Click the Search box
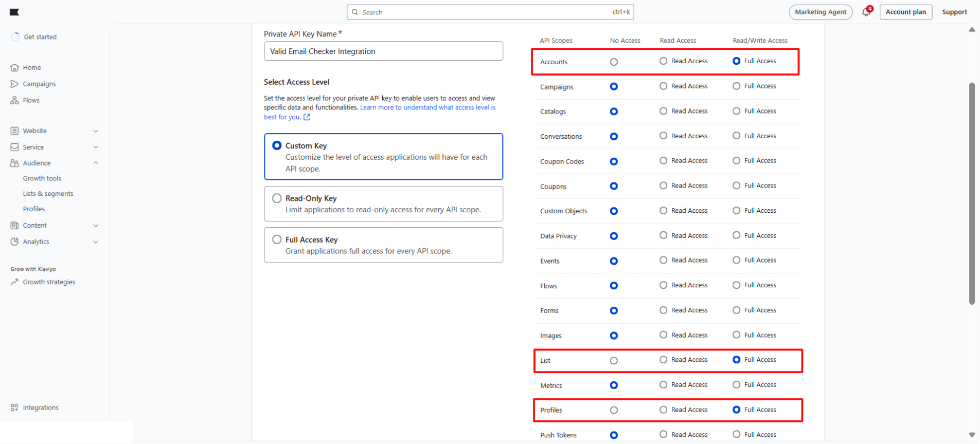This screenshot has height=444, width=980. (490, 12)
